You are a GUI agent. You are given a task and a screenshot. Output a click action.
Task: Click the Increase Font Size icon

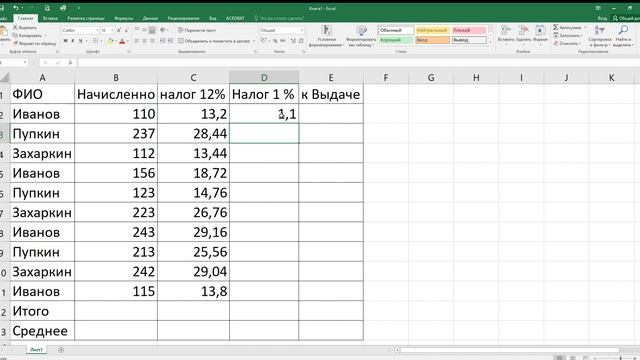tap(119, 30)
